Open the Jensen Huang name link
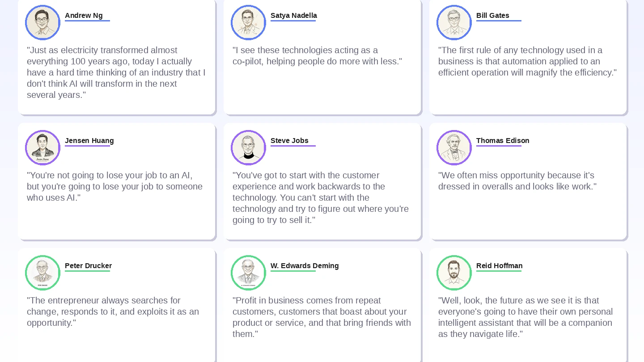This screenshot has height=362, width=644. point(89,141)
